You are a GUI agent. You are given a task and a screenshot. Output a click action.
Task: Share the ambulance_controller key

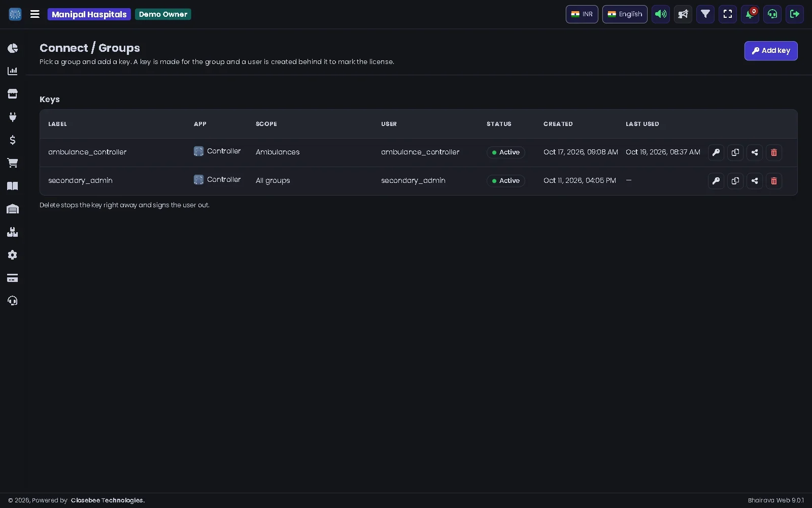tap(755, 152)
